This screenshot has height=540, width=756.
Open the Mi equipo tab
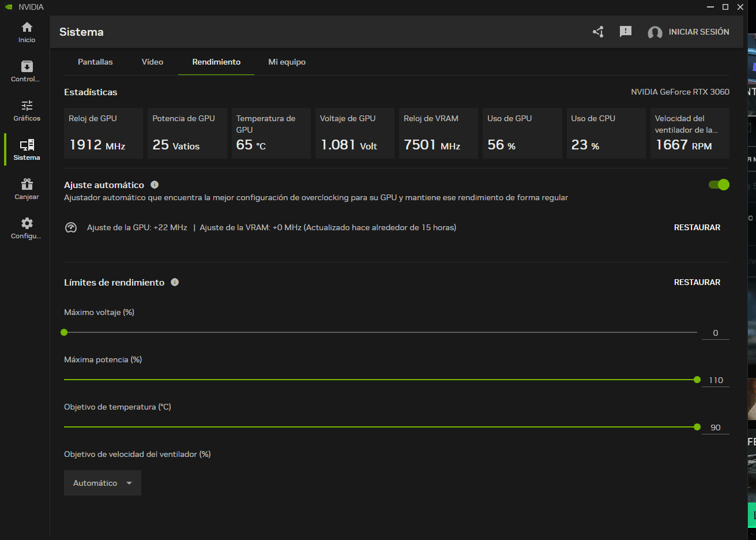coord(287,62)
